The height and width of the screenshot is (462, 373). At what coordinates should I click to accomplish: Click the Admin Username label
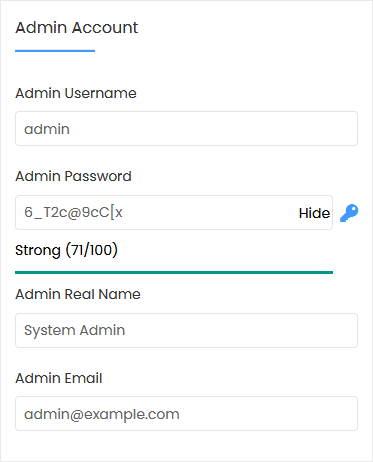[x=76, y=93]
